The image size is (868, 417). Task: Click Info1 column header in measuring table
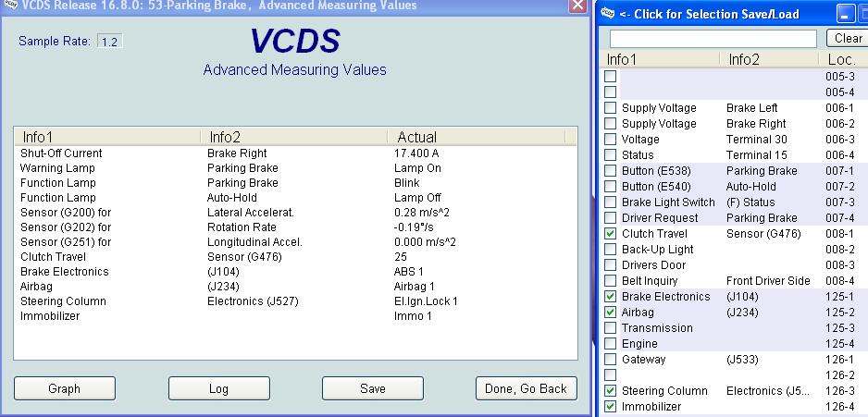click(107, 137)
